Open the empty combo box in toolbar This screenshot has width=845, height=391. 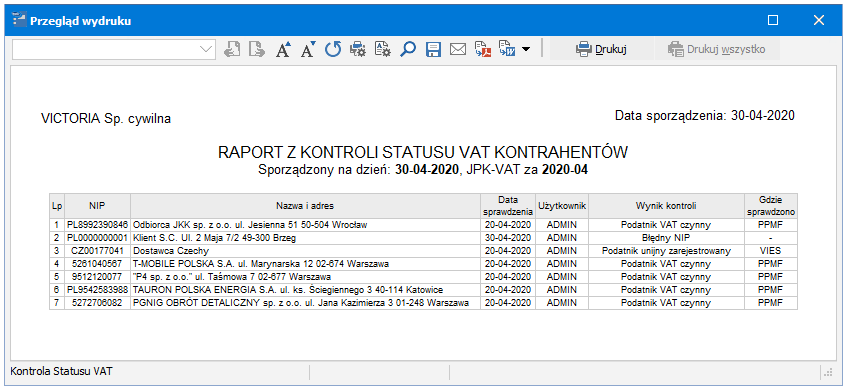(114, 49)
